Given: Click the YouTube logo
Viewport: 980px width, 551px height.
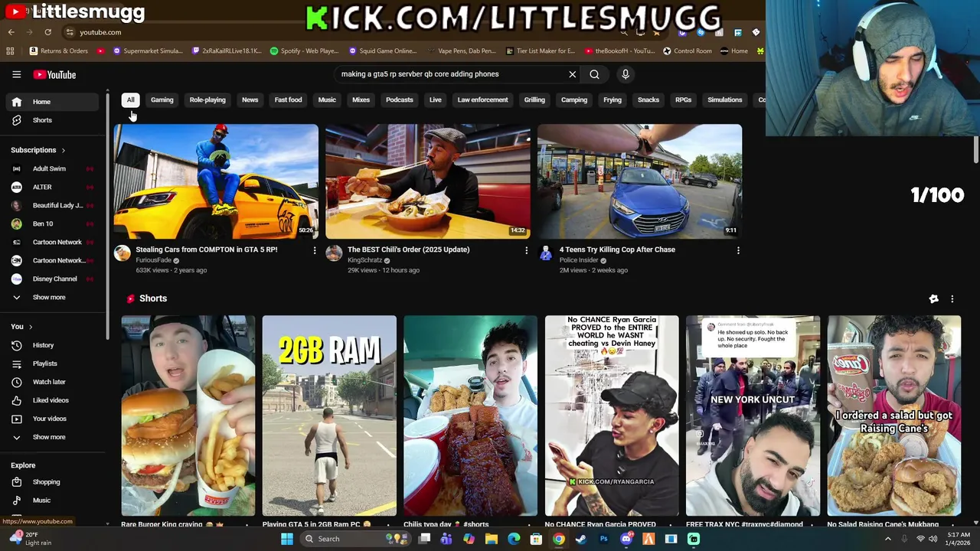Looking at the screenshot, I should tap(54, 74).
